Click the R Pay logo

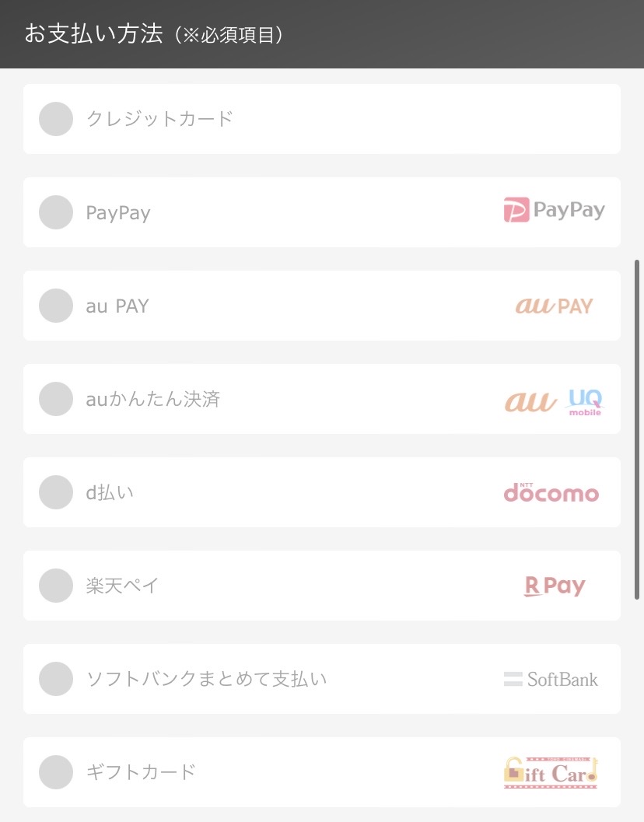(555, 586)
